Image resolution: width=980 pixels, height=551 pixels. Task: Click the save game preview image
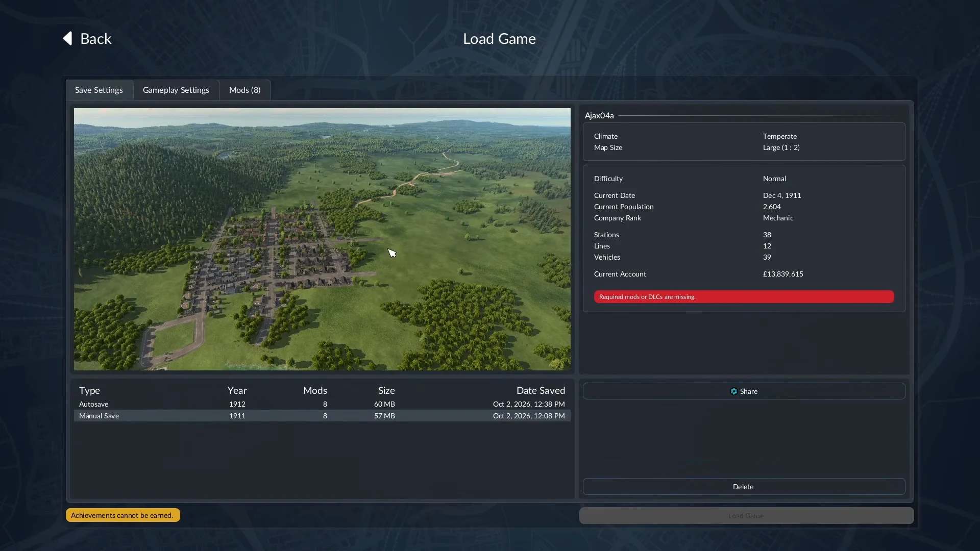[x=322, y=239]
